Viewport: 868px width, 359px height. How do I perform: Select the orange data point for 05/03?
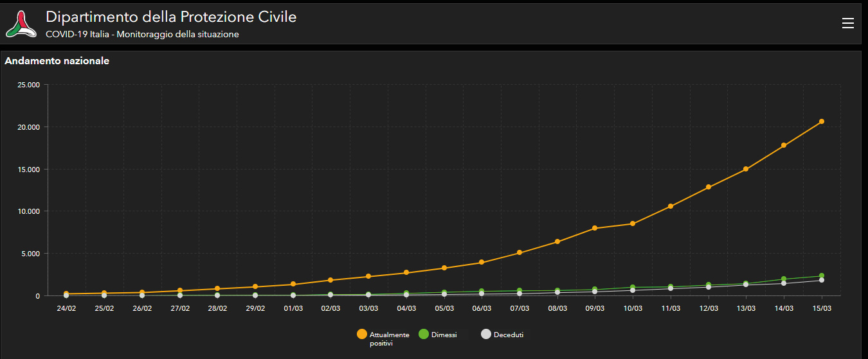point(444,268)
